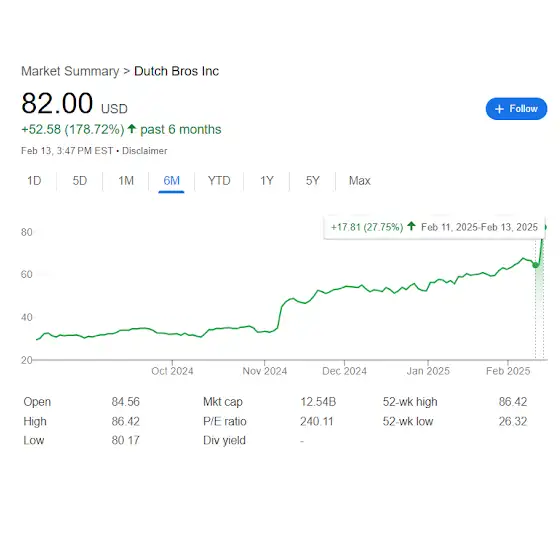Open the 1Y chart view

pyautogui.click(x=267, y=181)
